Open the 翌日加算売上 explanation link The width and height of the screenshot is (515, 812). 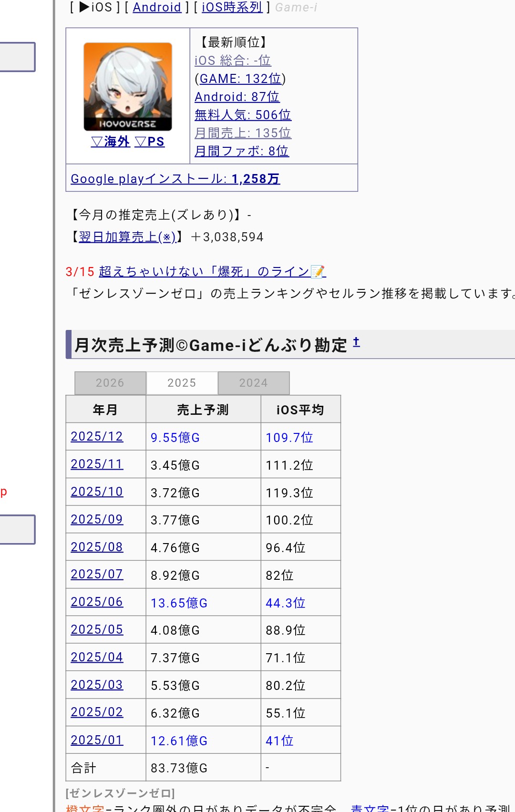pyautogui.click(x=127, y=237)
